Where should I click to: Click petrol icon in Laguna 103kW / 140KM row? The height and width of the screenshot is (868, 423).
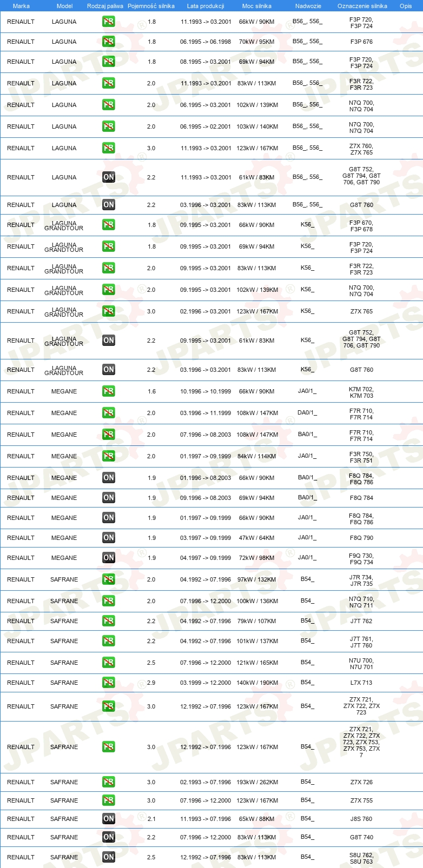(x=109, y=126)
